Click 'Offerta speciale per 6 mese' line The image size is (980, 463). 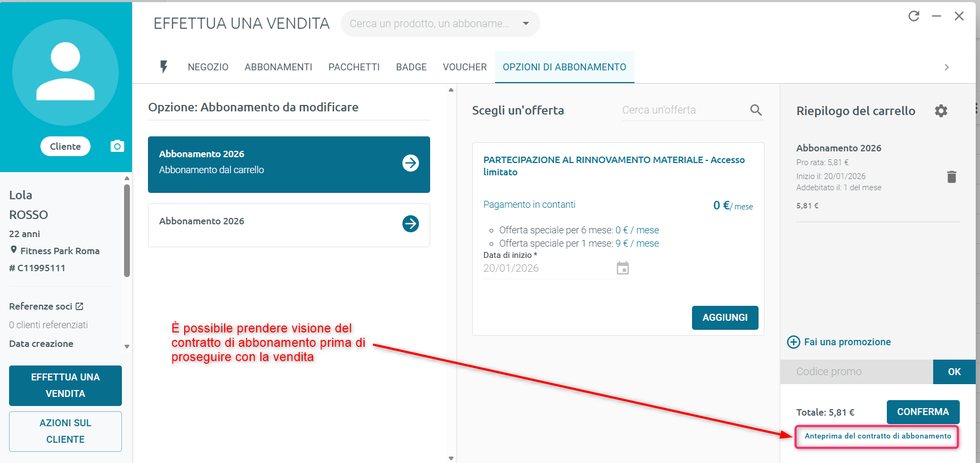(x=579, y=230)
